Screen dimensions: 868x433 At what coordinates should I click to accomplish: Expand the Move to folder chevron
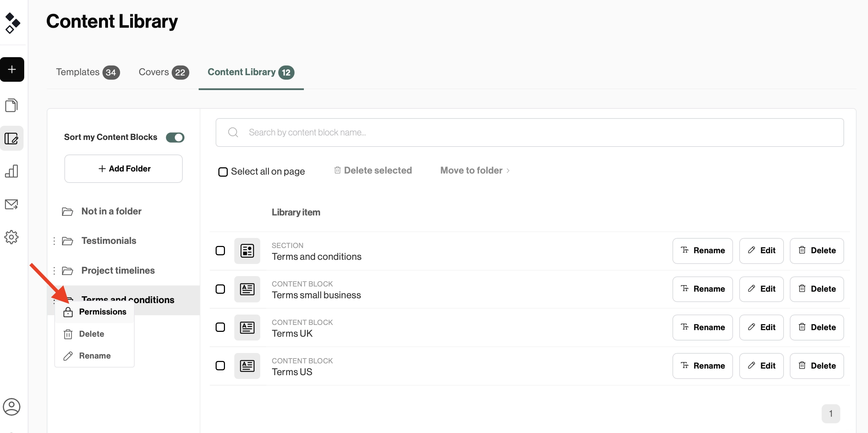tap(508, 170)
